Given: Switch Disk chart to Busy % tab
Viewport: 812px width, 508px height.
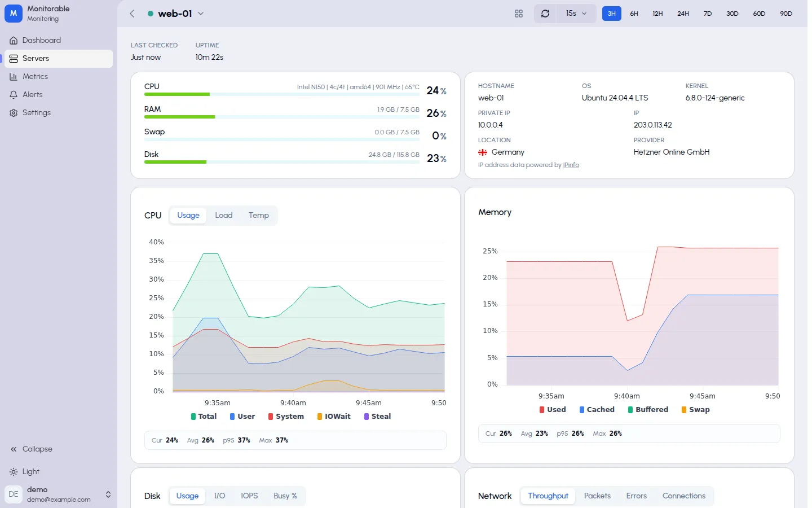Looking at the screenshot, I should (285, 496).
